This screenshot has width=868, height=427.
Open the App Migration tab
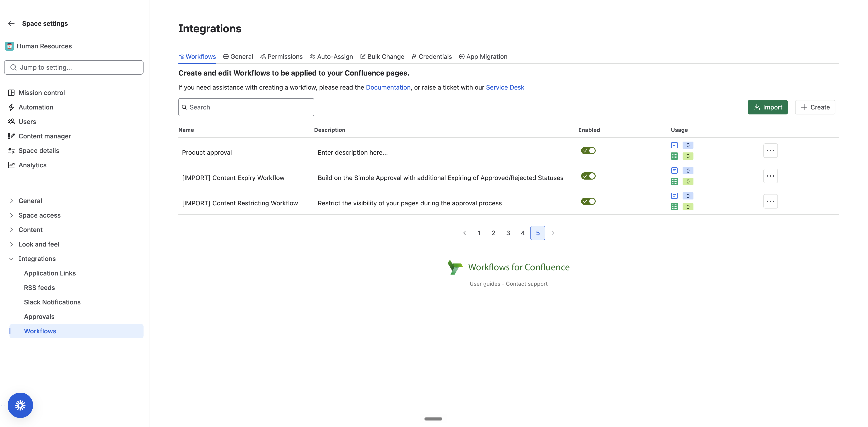point(483,57)
